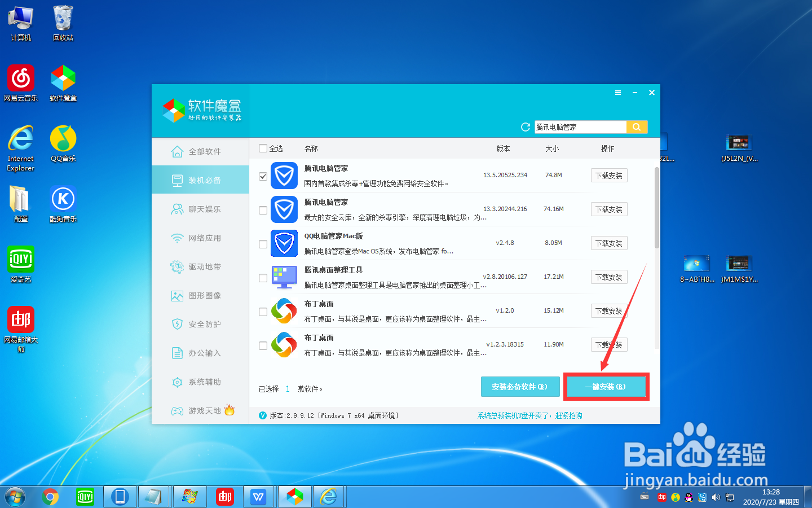Click the Chrome icon in the taskbar

(x=50, y=497)
